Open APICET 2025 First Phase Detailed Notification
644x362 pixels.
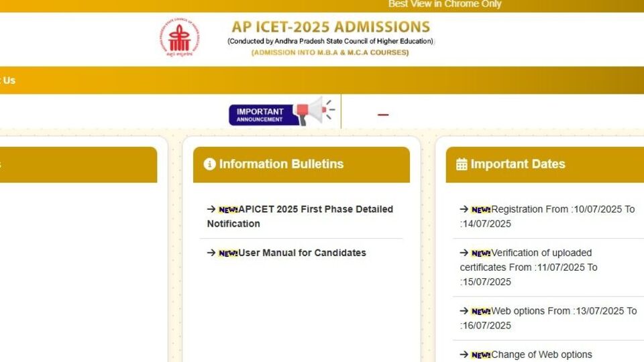[x=301, y=217]
